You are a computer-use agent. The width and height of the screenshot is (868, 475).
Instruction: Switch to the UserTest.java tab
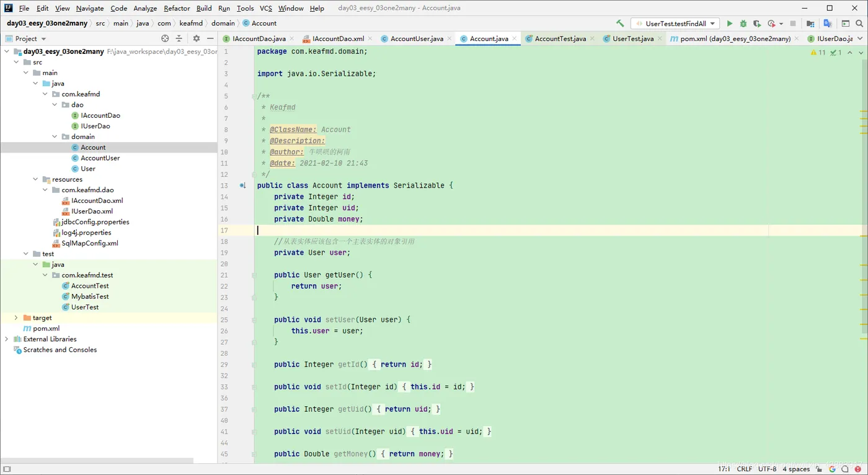pos(633,38)
